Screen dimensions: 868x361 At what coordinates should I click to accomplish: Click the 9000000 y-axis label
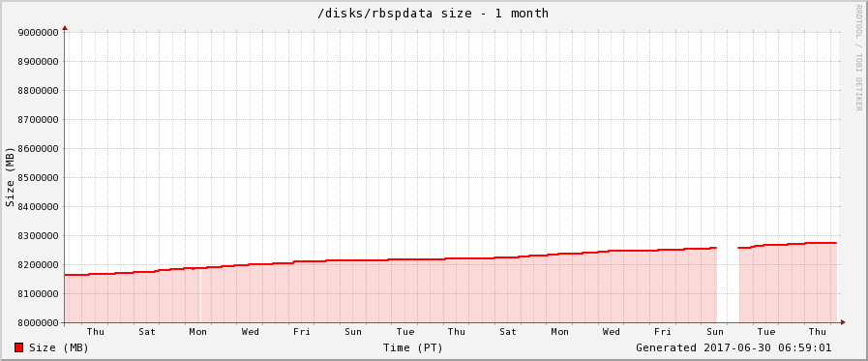click(x=39, y=33)
